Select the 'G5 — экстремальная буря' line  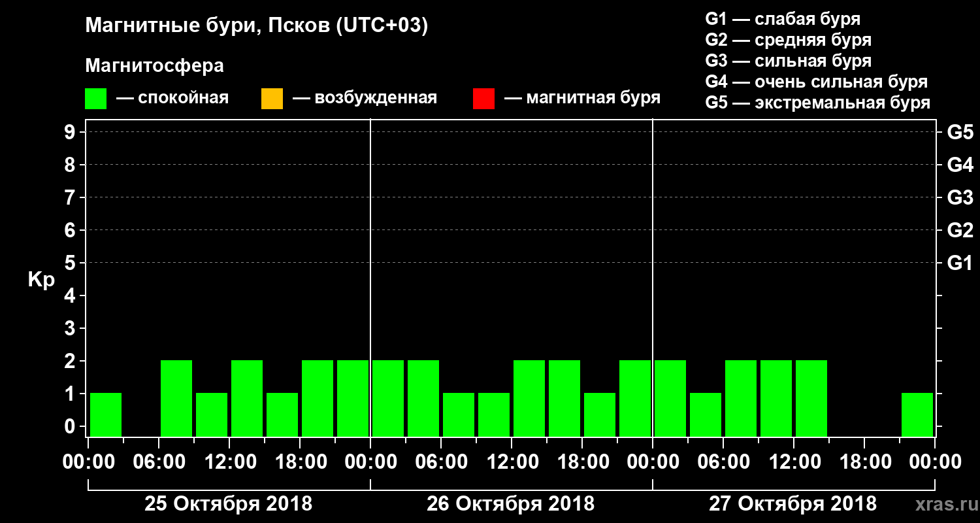(817, 103)
